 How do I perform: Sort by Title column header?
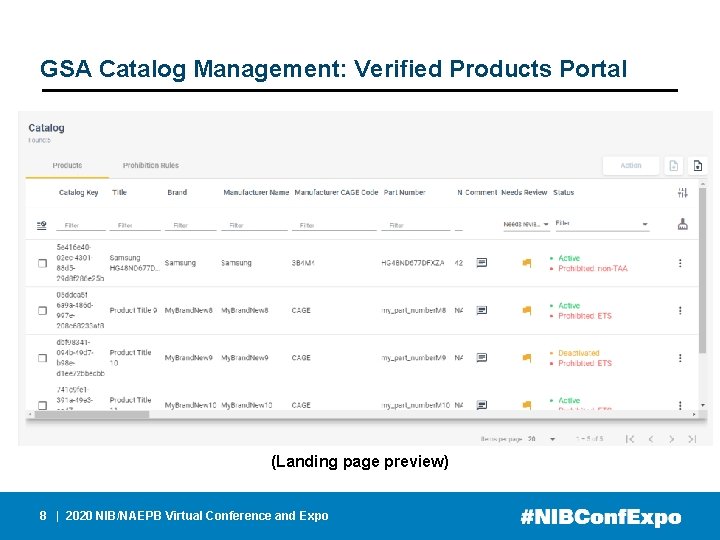pos(119,192)
